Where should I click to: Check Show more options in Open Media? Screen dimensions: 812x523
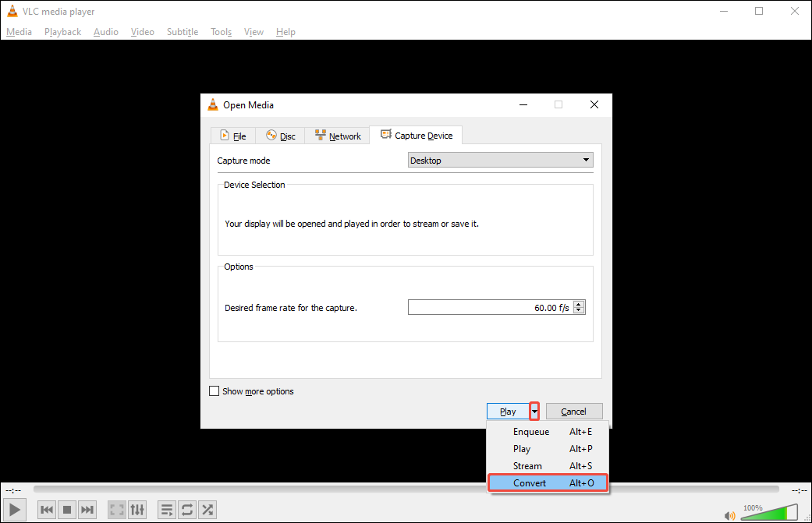[215, 390]
